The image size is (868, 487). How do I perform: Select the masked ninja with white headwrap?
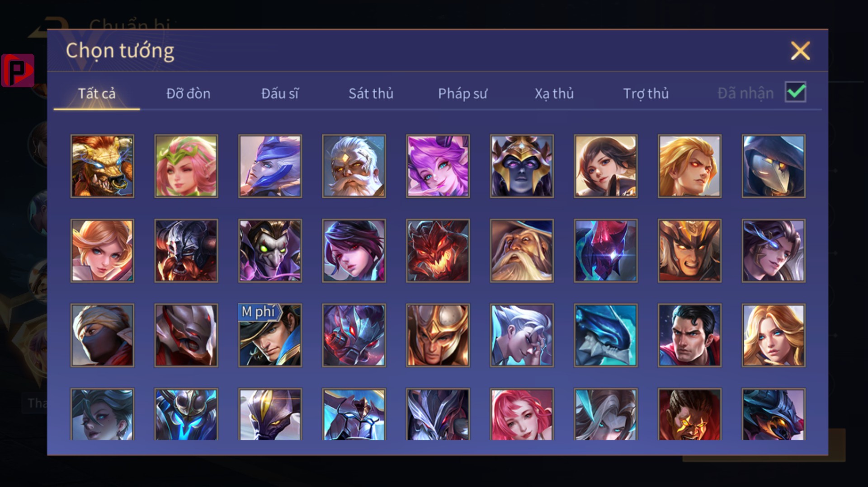click(102, 335)
